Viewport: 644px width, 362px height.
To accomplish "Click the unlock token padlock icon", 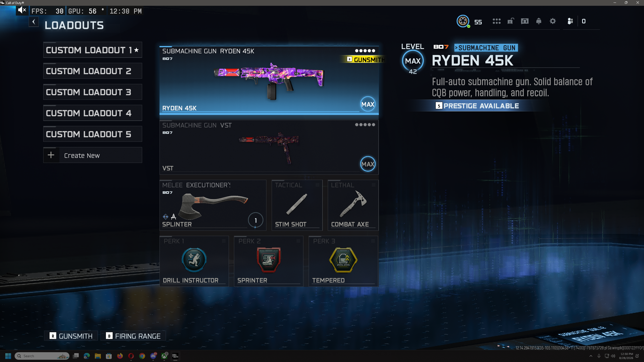I will [x=510, y=21].
